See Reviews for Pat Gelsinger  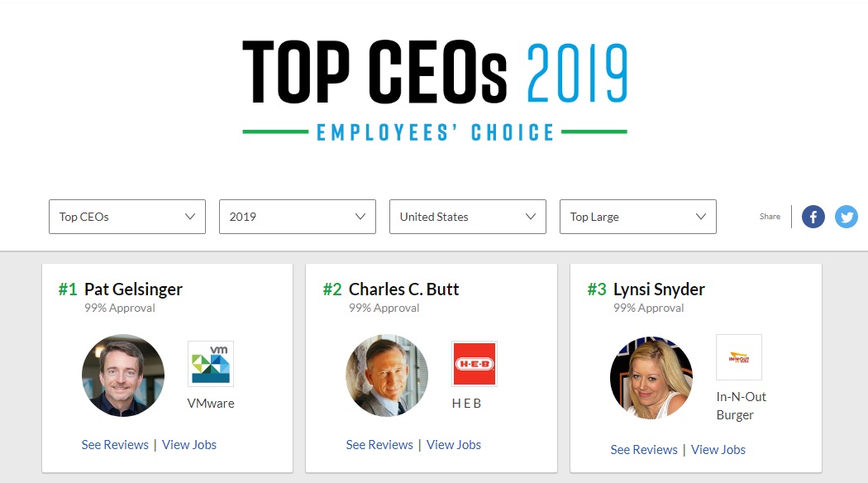[115, 445]
